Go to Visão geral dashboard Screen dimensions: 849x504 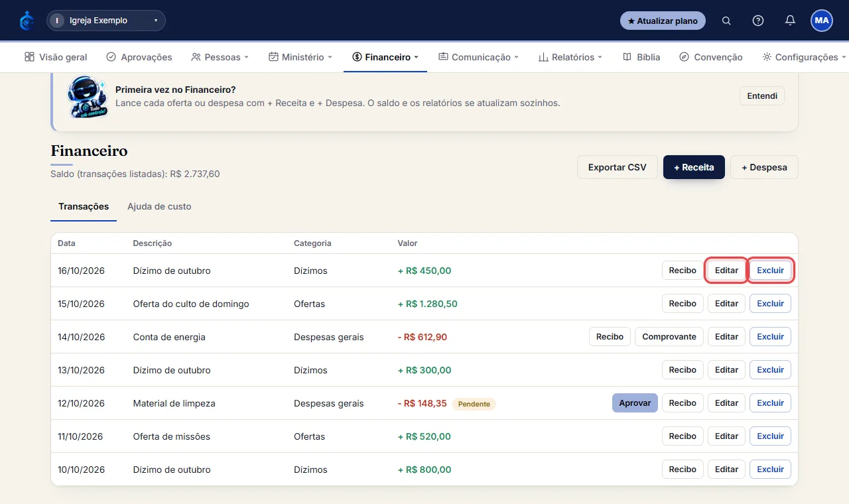click(x=56, y=57)
